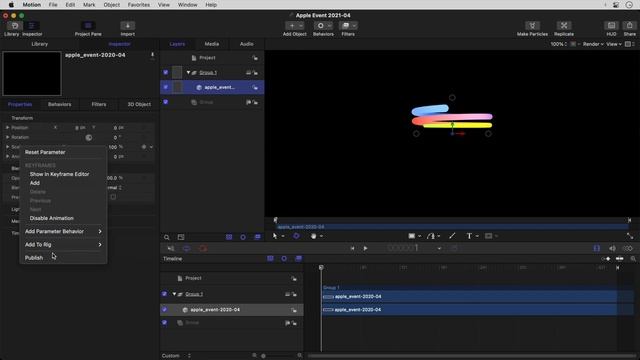Click the timecode field
This screenshot has height=360, width=640.
click(x=402, y=248)
